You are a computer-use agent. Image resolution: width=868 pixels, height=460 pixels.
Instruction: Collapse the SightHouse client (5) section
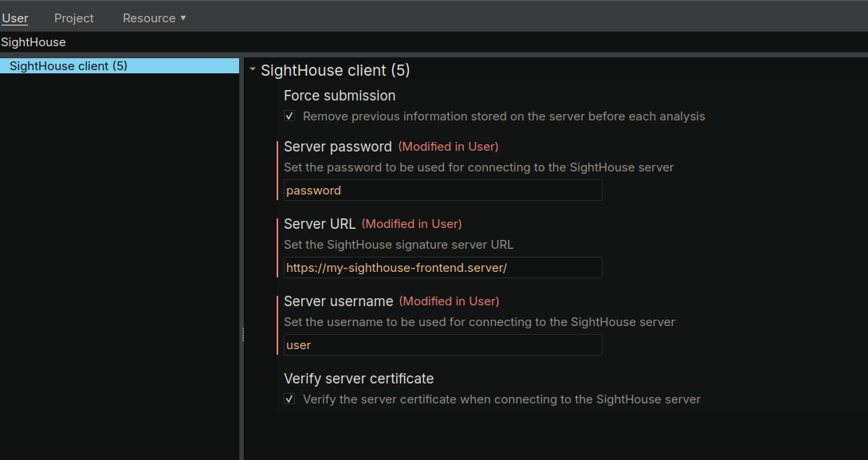tap(253, 69)
